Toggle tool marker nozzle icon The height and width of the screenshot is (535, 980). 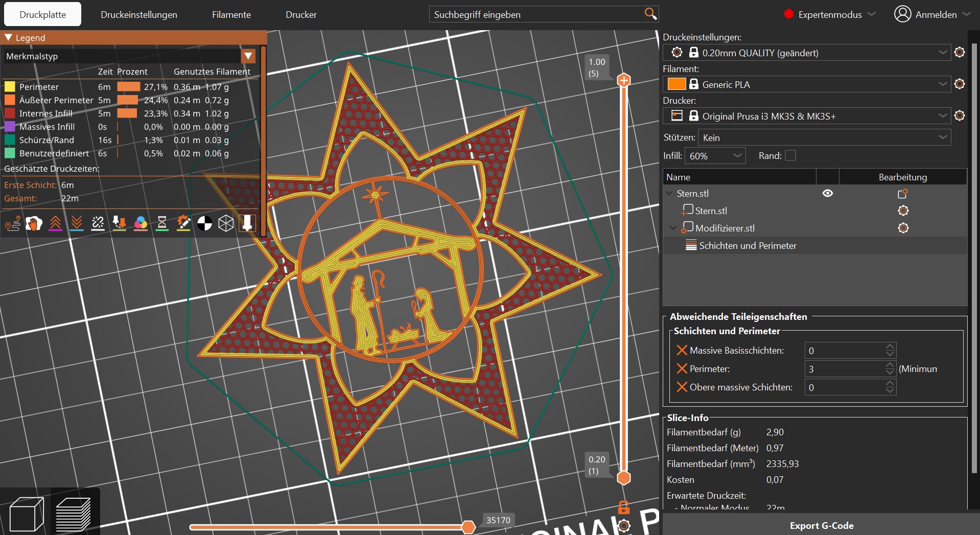click(x=247, y=223)
